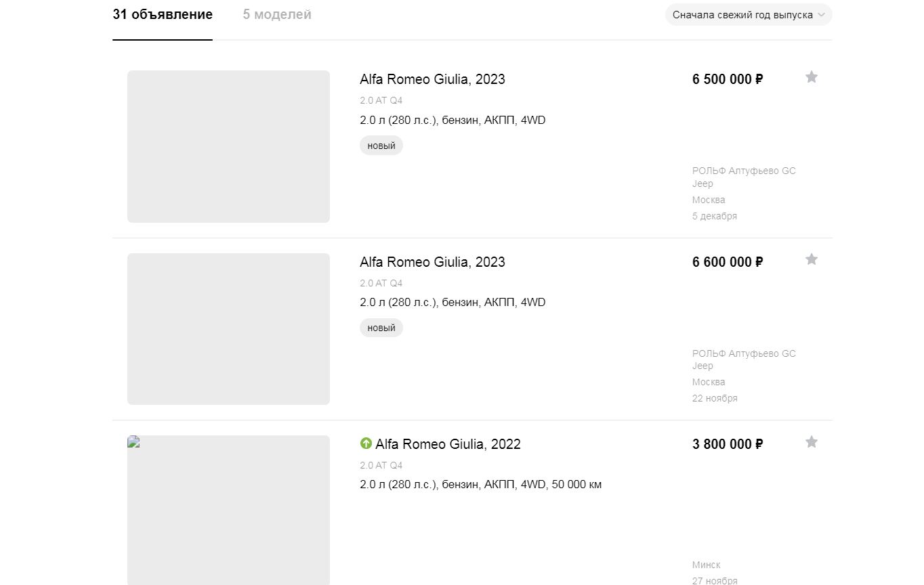Viewport: 924px width, 585px height.
Task: Click the sort dropdown chevron arrow
Action: coord(821,15)
